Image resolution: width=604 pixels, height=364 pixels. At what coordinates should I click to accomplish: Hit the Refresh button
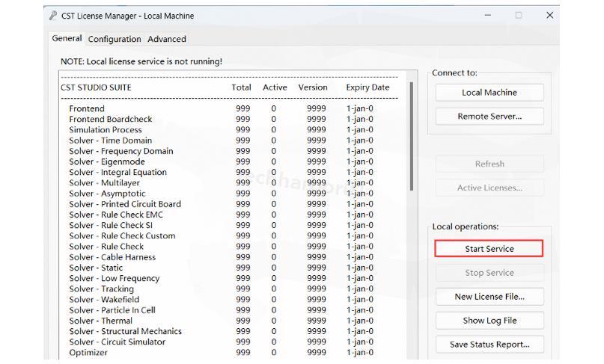[489, 164]
